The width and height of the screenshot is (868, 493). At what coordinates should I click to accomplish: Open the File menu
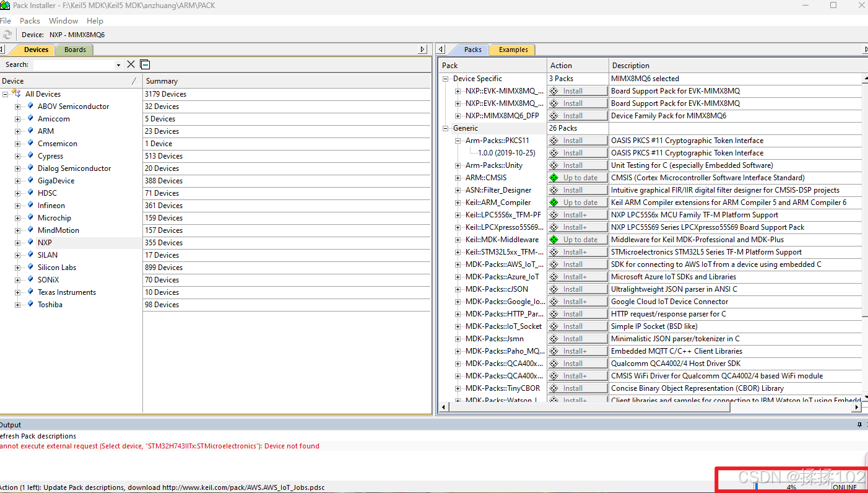tap(6, 20)
